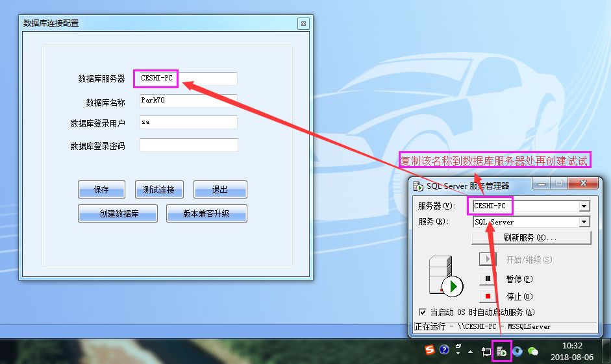Click the 刷新服务 refresh services button
The height and width of the screenshot is (364, 611).
pos(531,237)
